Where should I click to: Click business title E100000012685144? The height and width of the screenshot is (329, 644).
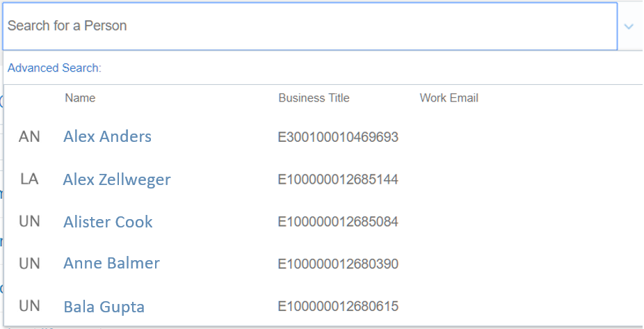pos(338,179)
